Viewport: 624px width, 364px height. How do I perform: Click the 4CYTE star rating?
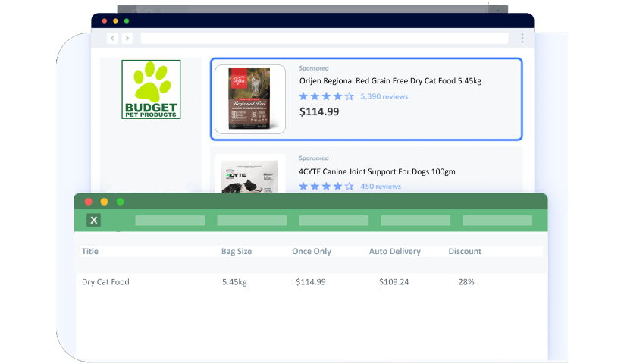point(326,187)
